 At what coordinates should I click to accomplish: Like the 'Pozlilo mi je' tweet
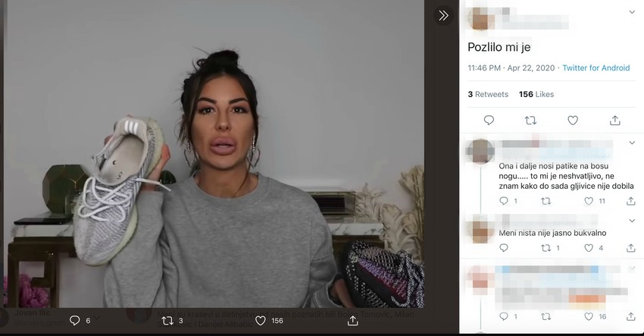(x=573, y=120)
